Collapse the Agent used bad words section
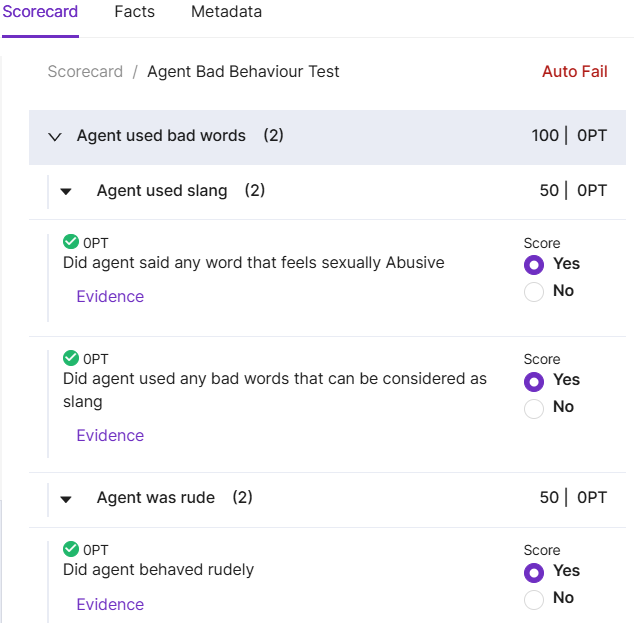 [55, 137]
